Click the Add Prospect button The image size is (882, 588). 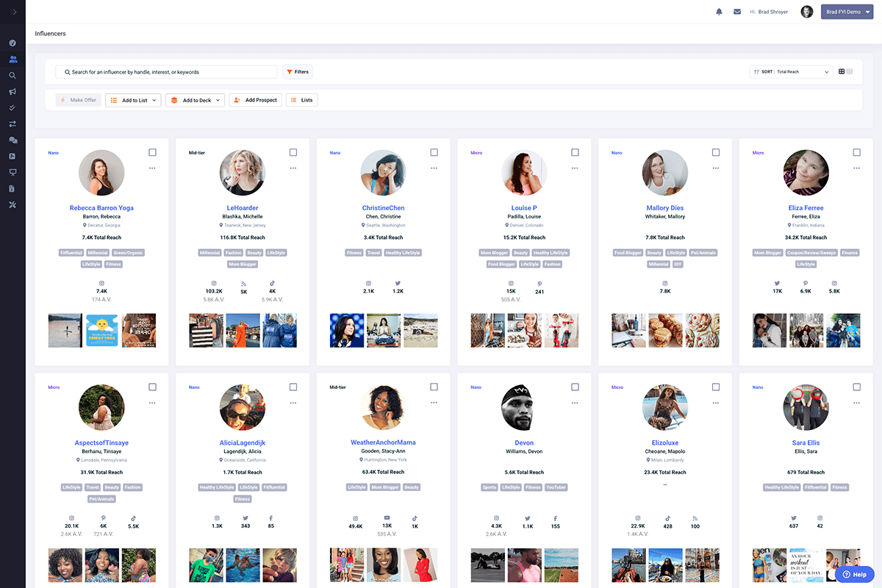tap(255, 100)
